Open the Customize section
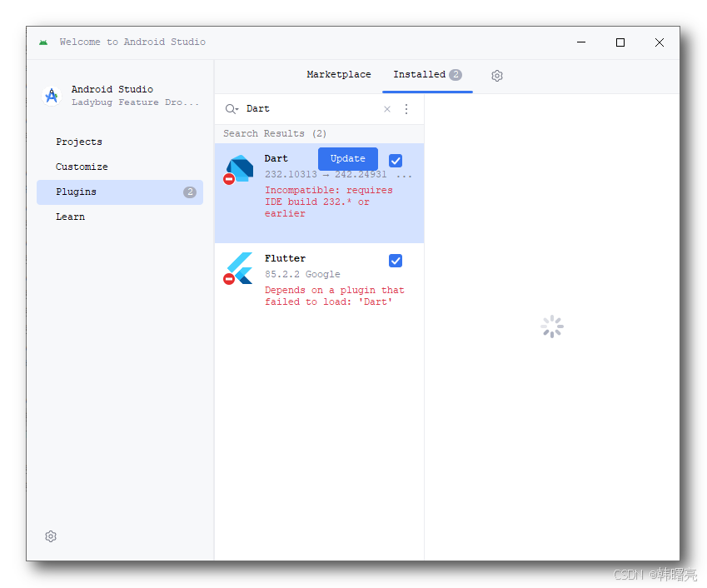 click(x=82, y=167)
